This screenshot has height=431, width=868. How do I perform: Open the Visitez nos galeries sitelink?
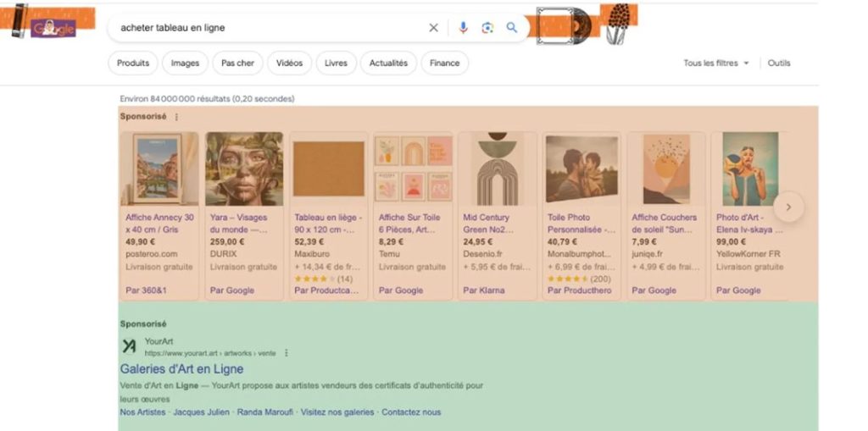tap(337, 412)
